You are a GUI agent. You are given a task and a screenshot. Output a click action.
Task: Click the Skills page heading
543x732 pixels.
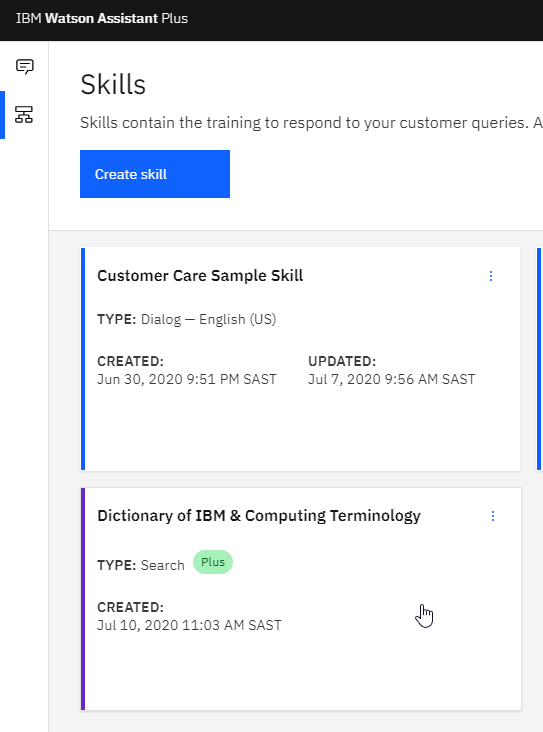[113, 84]
